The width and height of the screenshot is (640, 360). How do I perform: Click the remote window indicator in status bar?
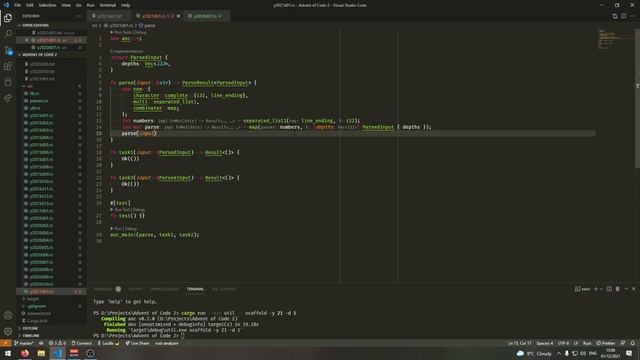click(x=5, y=343)
